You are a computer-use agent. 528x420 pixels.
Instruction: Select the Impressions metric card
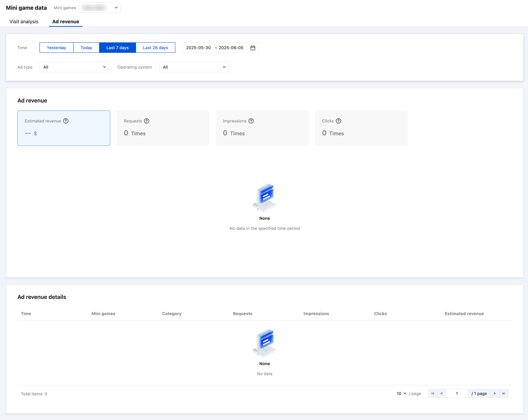pos(262,128)
